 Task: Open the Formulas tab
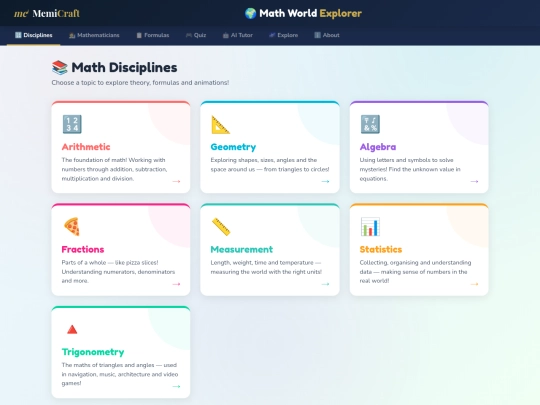153,35
